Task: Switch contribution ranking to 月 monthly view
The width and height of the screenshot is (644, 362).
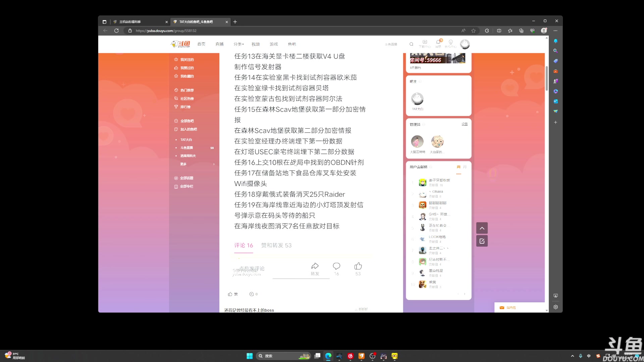Action: [465, 167]
